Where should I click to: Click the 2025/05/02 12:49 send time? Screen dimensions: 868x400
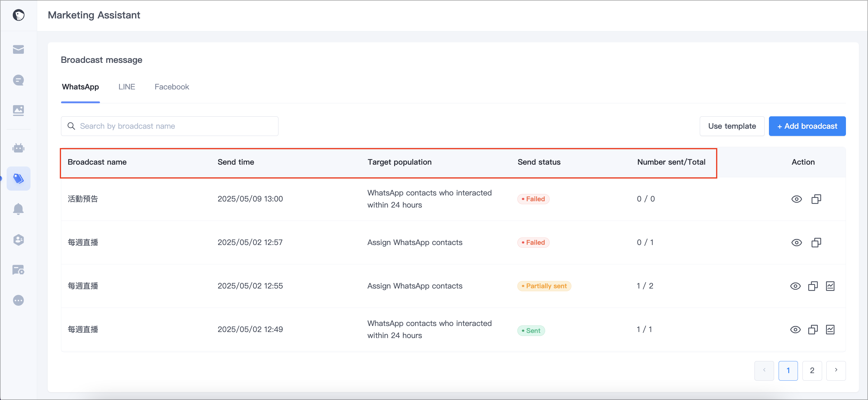pyautogui.click(x=250, y=330)
